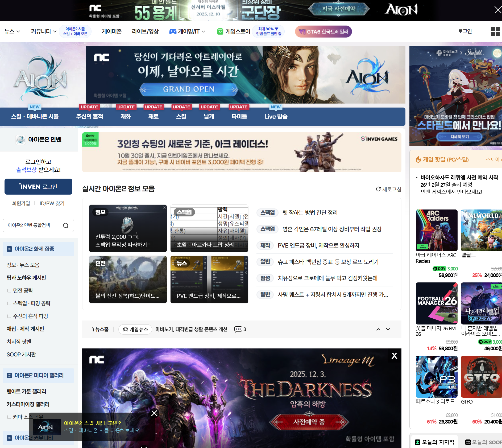The height and width of the screenshot is (448, 502).
Task: Click the 회원가입 link
Action: (21, 203)
